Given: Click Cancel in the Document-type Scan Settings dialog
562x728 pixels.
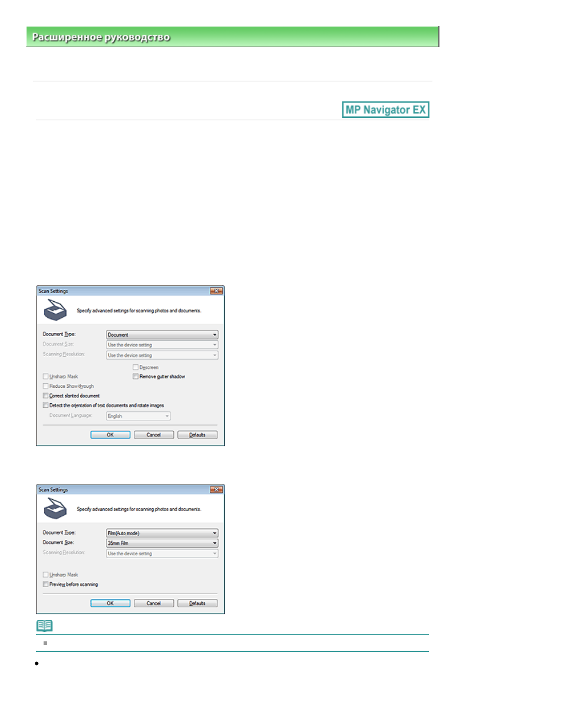Looking at the screenshot, I should click(154, 435).
